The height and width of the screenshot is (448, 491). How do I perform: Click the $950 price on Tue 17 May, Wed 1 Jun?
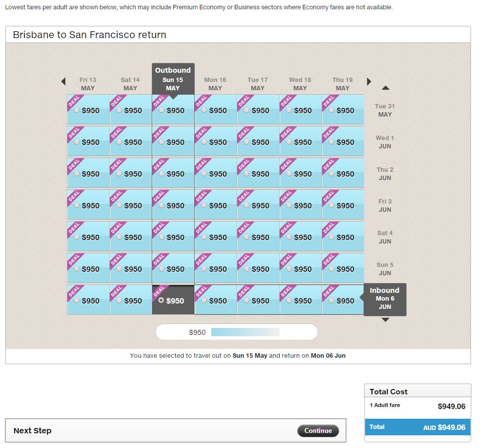coord(260,143)
